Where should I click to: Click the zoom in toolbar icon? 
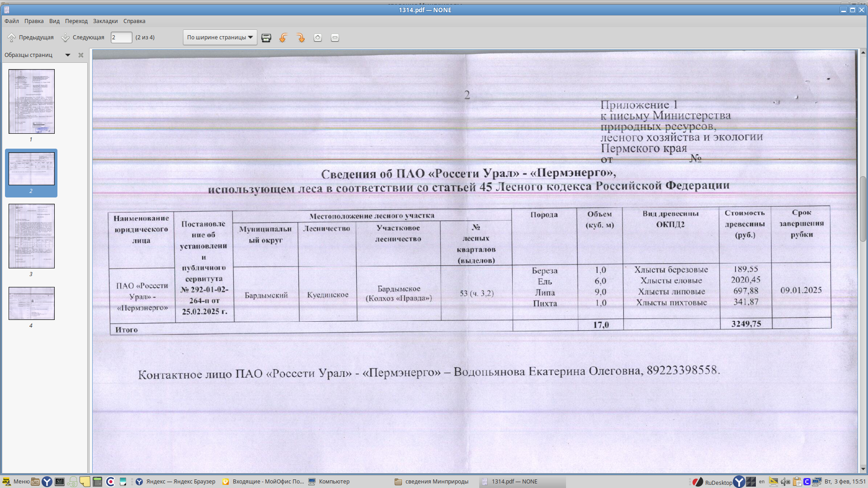click(318, 38)
